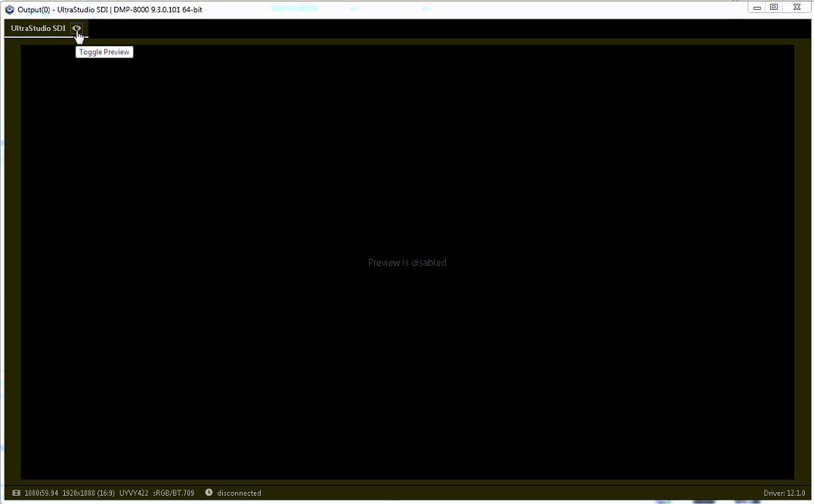Select the UltraStudio SDI tab

[38, 28]
